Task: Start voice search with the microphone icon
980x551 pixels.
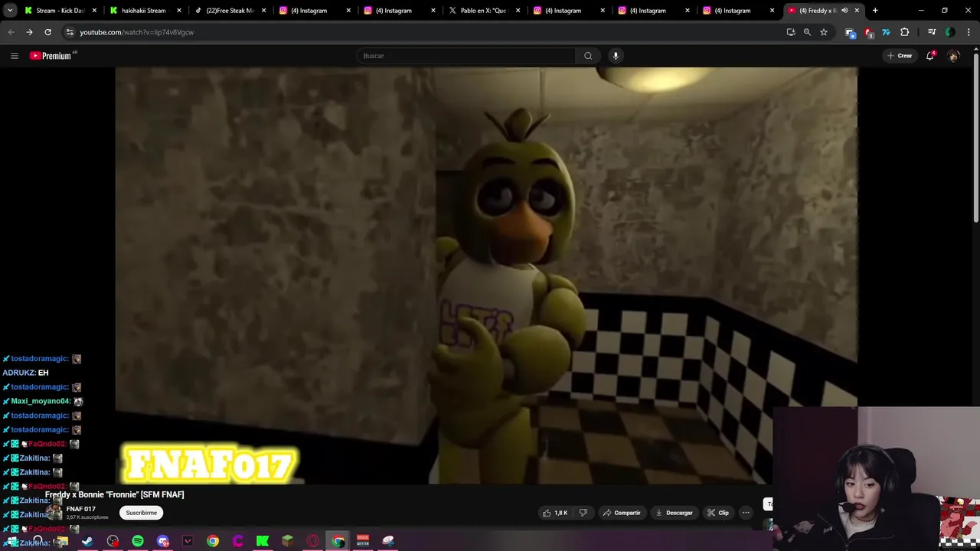Action: click(x=616, y=56)
